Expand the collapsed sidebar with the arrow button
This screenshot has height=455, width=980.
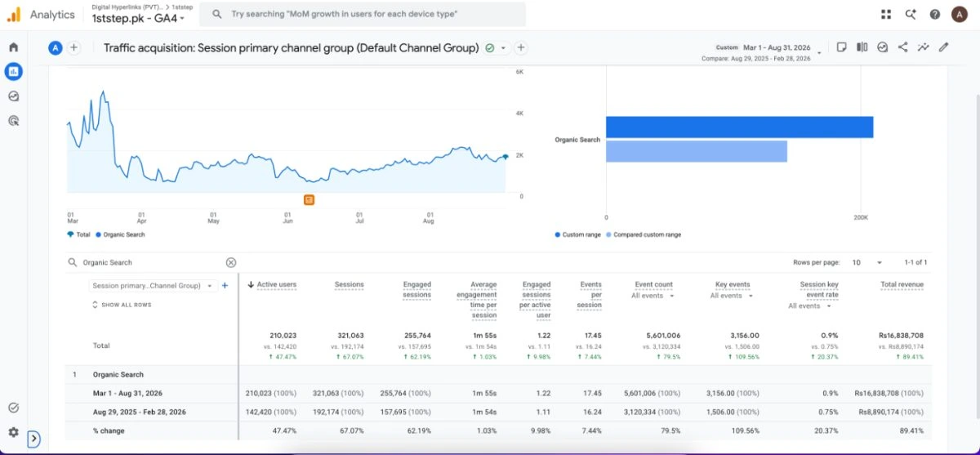click(33, 439)
